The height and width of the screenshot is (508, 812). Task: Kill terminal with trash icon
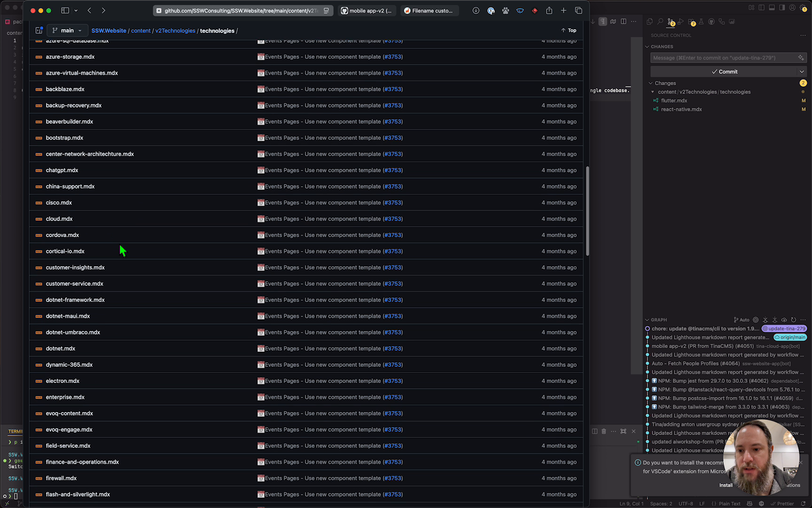click(604, 431)
